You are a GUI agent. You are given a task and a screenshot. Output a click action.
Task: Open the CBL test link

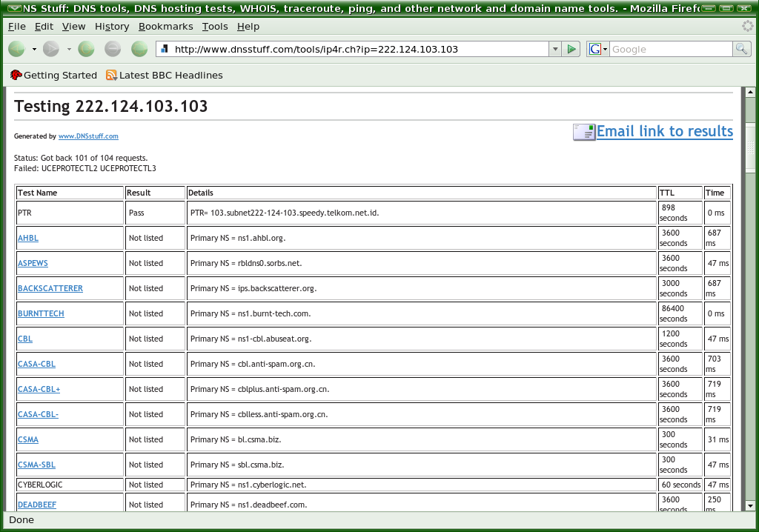pyautogui.click(x=25, y=339)
